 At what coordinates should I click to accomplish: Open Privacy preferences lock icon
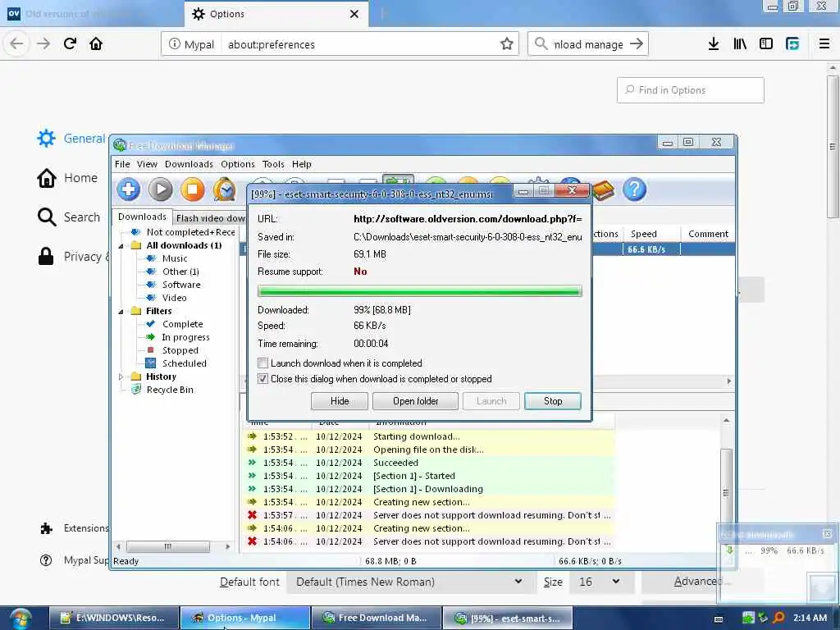(46, 256)
